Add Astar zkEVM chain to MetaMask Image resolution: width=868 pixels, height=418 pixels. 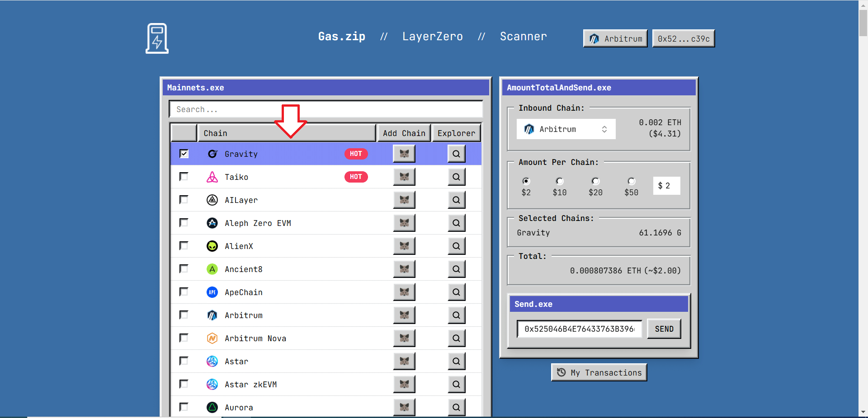(x=404, y=384)
